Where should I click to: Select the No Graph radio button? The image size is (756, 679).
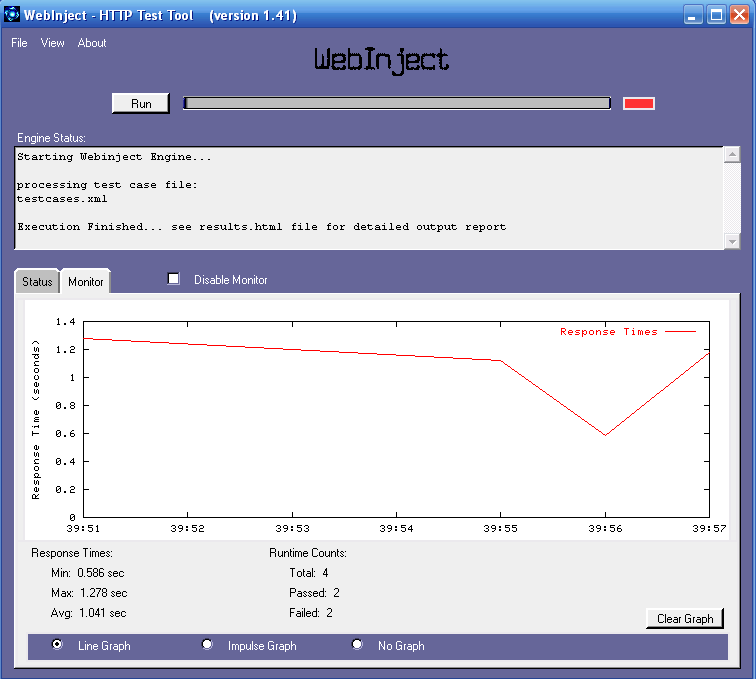tap(357, 644)
